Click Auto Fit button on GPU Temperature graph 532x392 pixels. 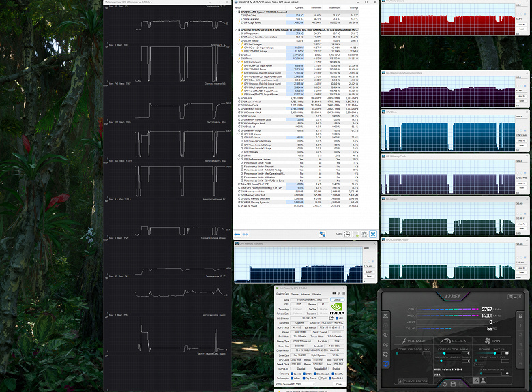(522, 25)
